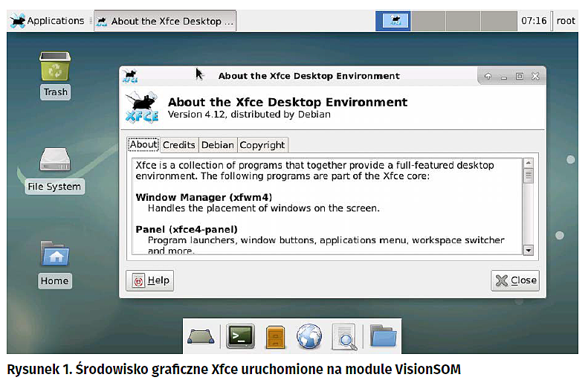Select the About tab
The height and width of the screenshot is (383, 588).
click(x=143, y=145)
